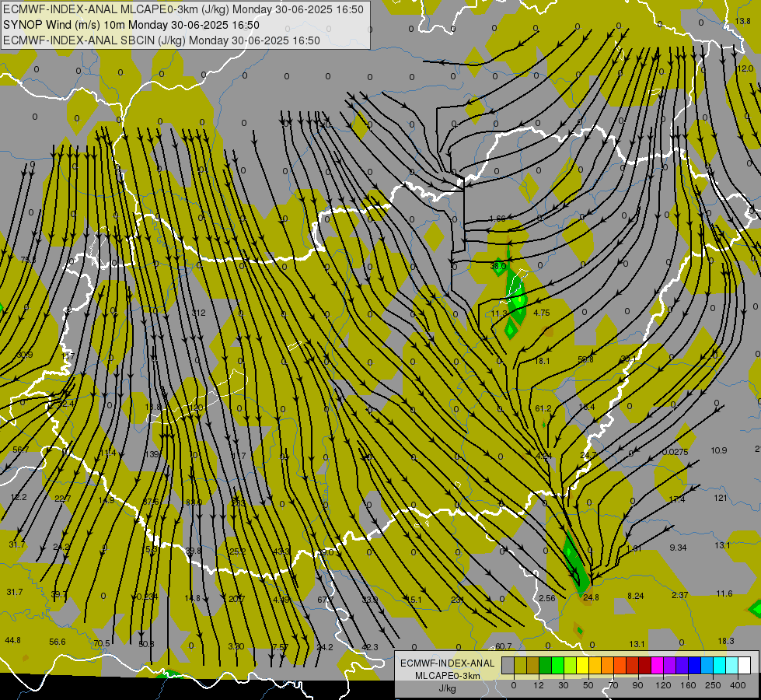
Task: Click the map value 22.7
Action: [63, 499]
